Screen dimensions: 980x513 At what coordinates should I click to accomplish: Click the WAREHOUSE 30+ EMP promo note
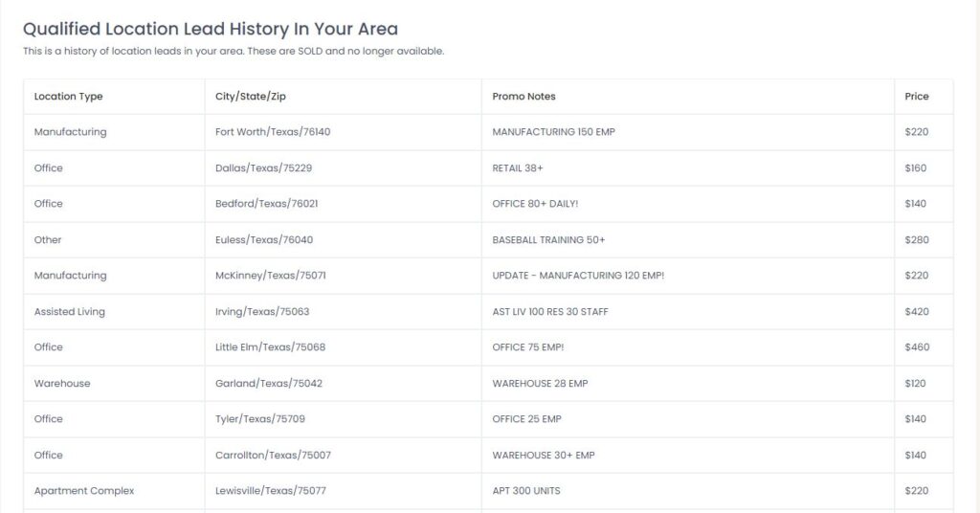tap(544, 456)
